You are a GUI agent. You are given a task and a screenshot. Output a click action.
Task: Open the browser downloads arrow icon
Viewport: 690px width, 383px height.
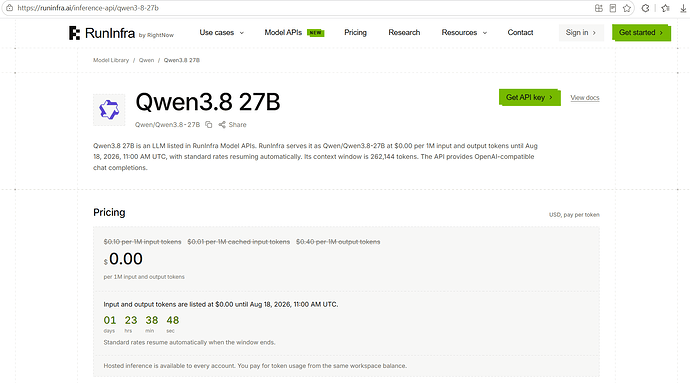[x=683, y=8]
